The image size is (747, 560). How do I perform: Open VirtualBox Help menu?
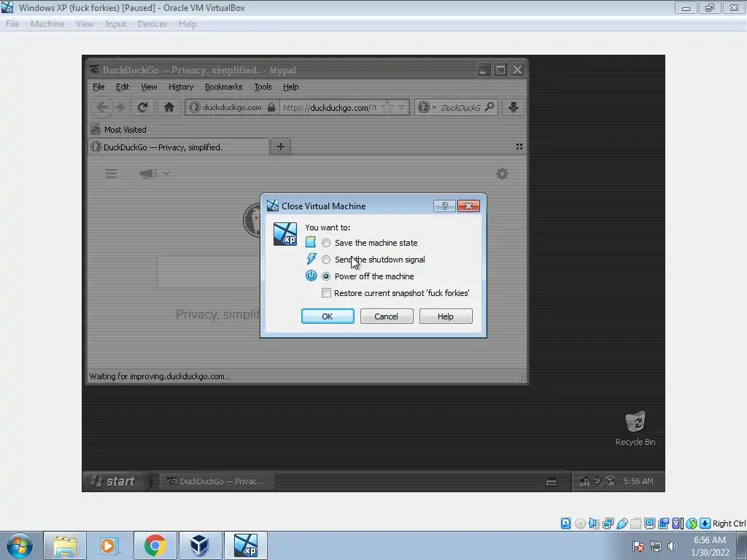[x=187, y=24]
